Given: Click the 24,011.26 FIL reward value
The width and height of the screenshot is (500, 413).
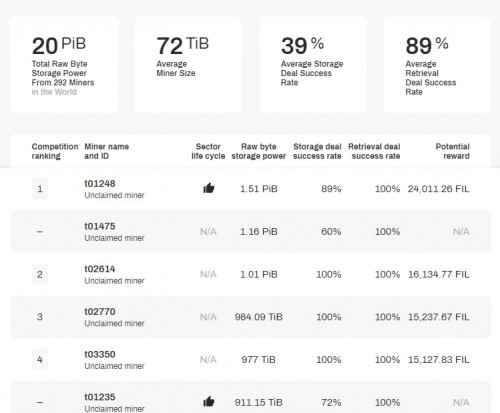Looking at the screenshot, I should 438,189.
